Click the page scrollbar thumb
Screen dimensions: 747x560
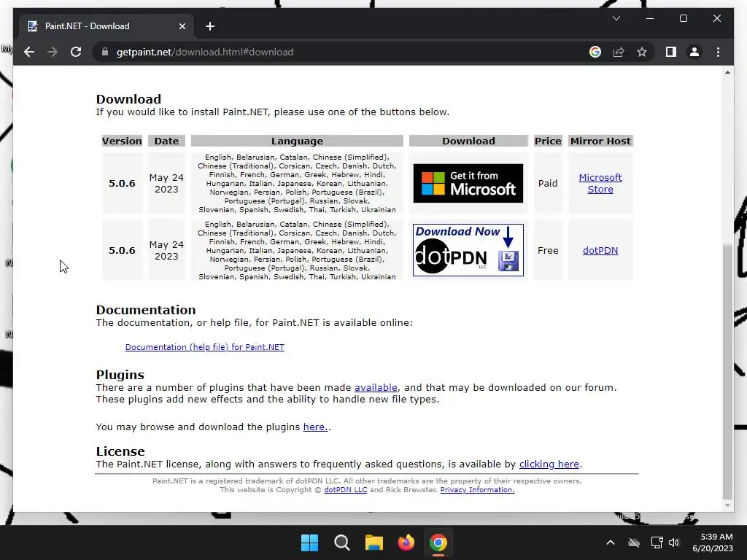(727, 370)
